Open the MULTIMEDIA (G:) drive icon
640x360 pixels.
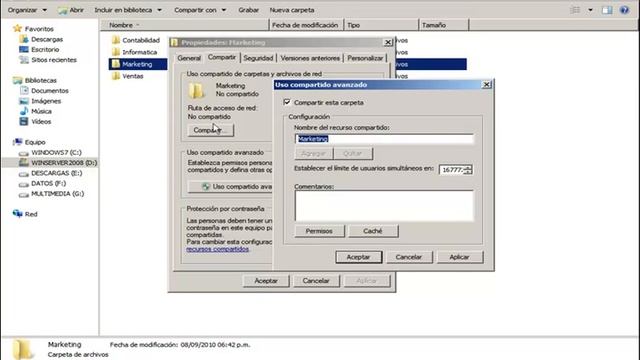point(24,194)
